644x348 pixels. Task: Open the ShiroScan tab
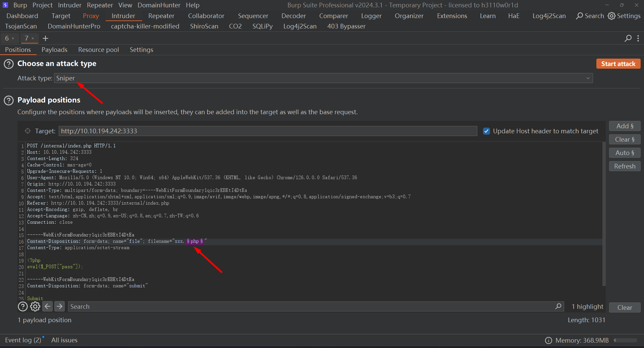coord(204,26)
